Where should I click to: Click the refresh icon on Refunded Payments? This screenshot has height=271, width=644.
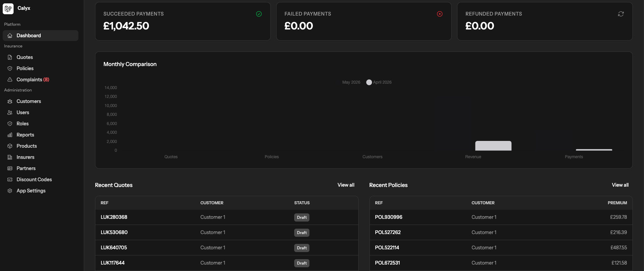point(621,14)
